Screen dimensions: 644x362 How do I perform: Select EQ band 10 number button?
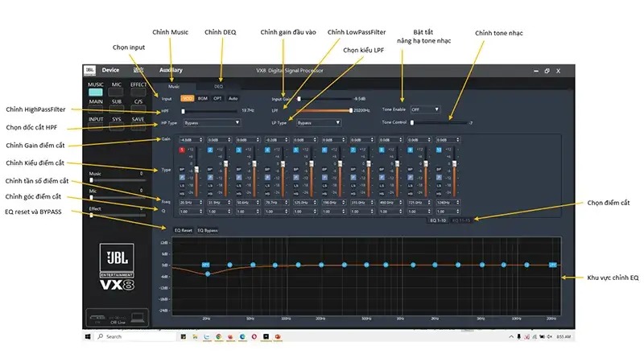pos(439,150)
